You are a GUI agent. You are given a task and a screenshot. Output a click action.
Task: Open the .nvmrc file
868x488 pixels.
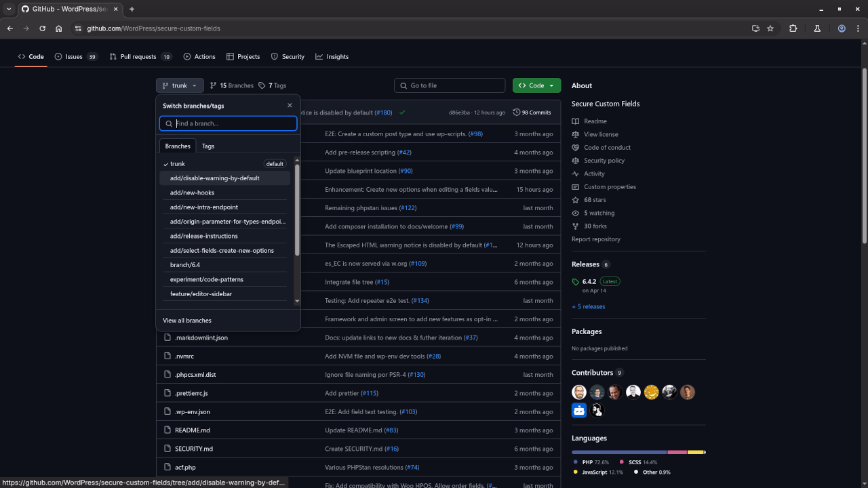click(x=184, y=356)
